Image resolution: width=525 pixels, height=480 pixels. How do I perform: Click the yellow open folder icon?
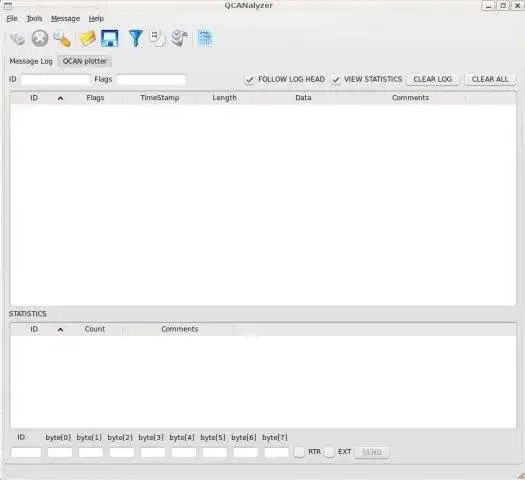click(x=88, y=38)
